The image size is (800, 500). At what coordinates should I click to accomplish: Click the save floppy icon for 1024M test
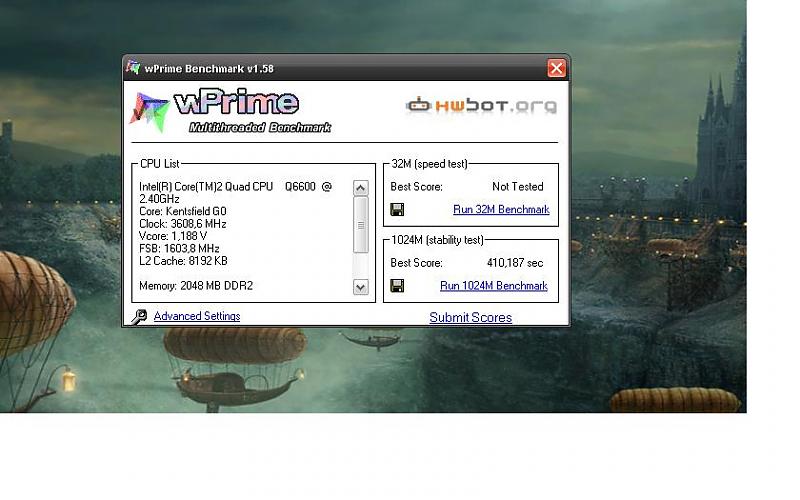tap(397, 286)
